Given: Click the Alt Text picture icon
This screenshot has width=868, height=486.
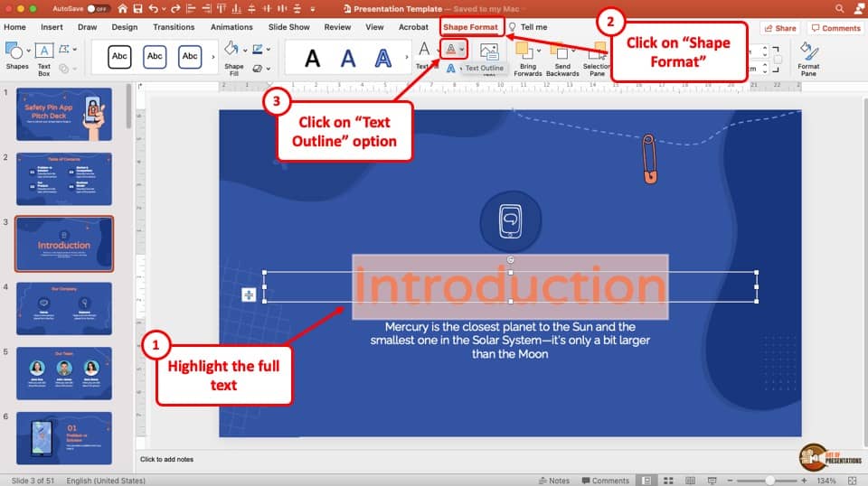Looking at the screenshot, I should (x=489, y=51).
